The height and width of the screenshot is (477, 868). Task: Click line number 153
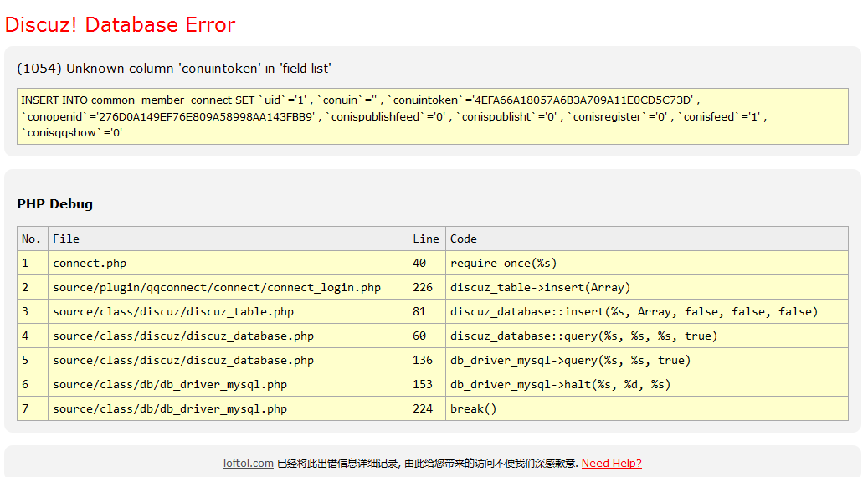[x=427, y=385]
